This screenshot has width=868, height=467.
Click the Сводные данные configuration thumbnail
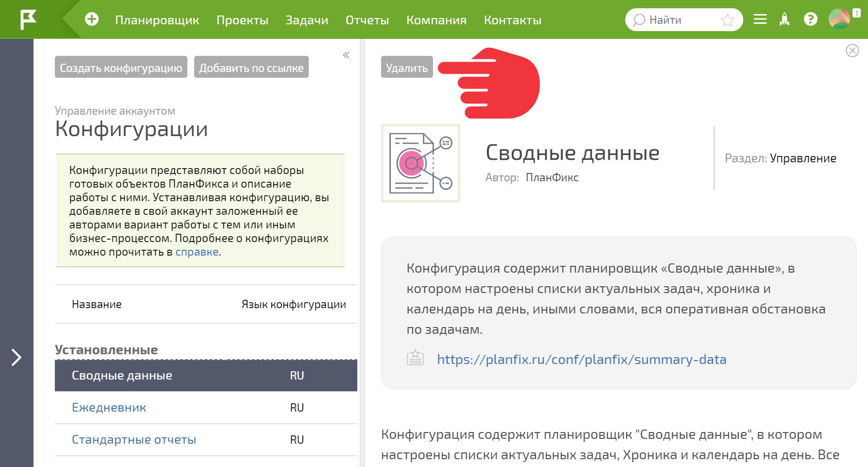(x=420, y=163)
